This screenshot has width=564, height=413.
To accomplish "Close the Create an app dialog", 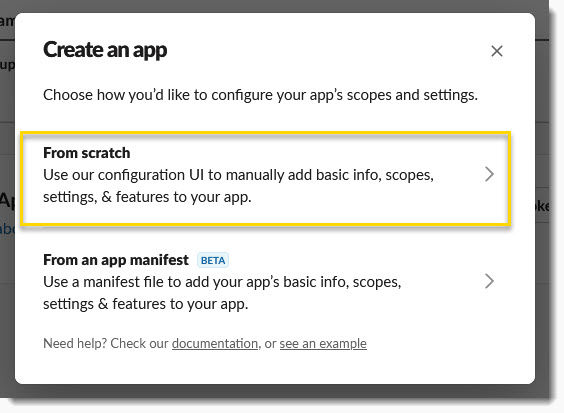I will coord(497,51).
